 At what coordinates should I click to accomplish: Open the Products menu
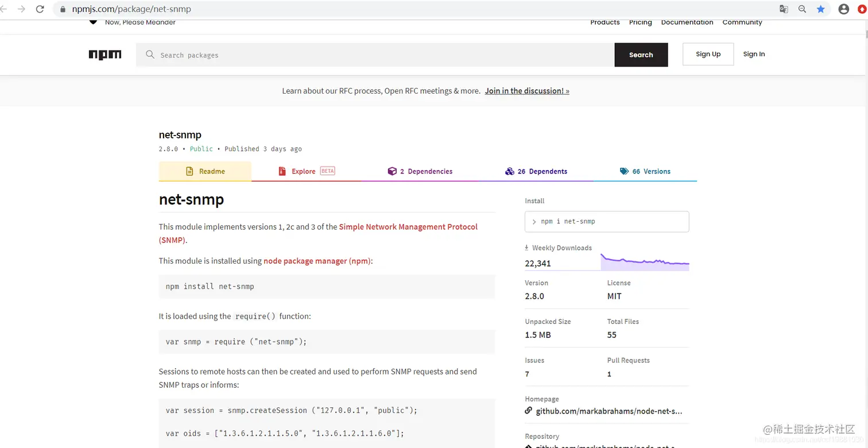point(605,22)
